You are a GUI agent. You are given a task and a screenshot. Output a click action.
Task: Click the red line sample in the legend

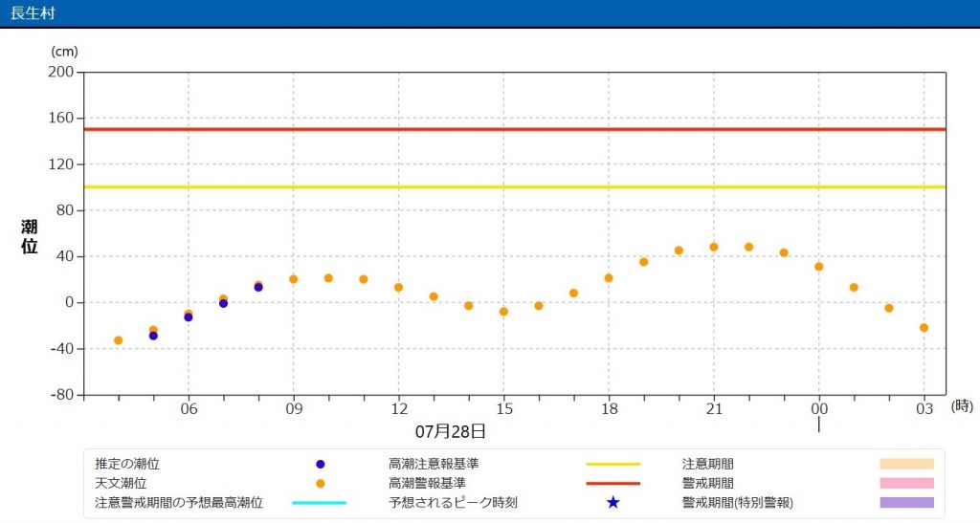click(x=613, y=484)
